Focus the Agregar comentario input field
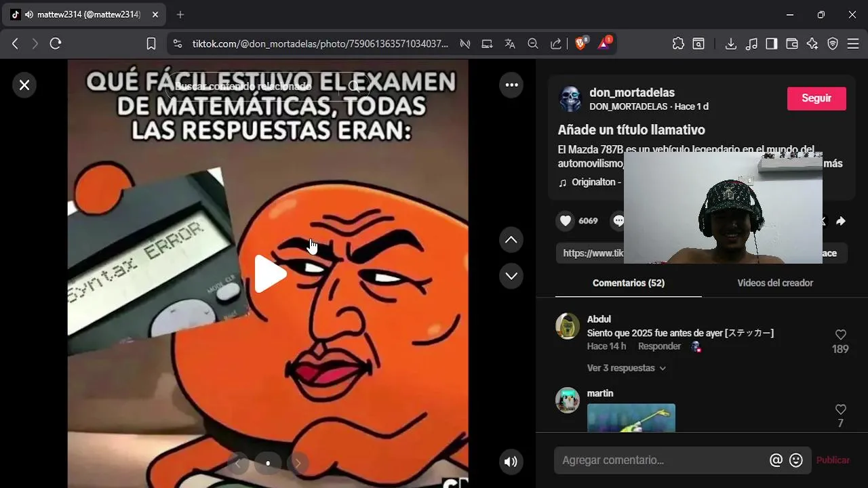The height and width of the screenshot is (488, 868). pyautogui.click(x=661, y=460)
